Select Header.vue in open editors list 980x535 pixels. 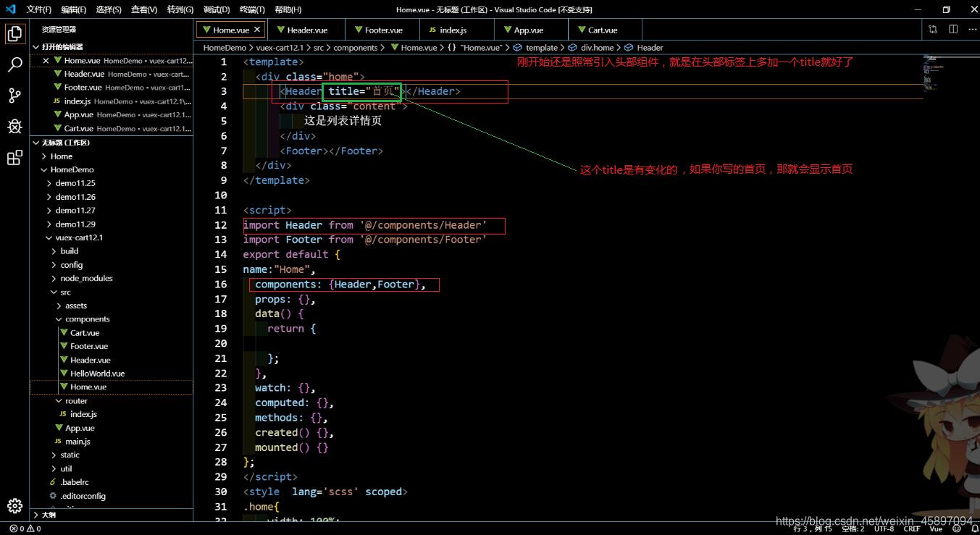click(112, 74)
